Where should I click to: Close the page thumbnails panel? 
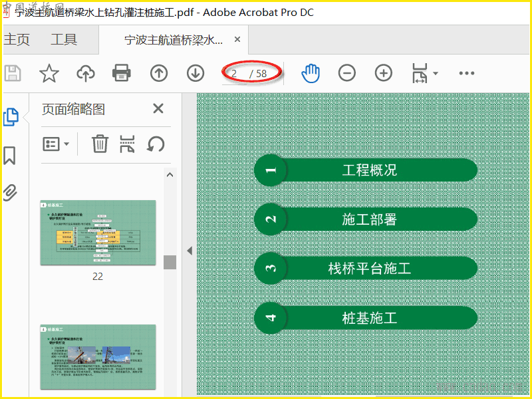pyautogui.click(x=158, y=108)
